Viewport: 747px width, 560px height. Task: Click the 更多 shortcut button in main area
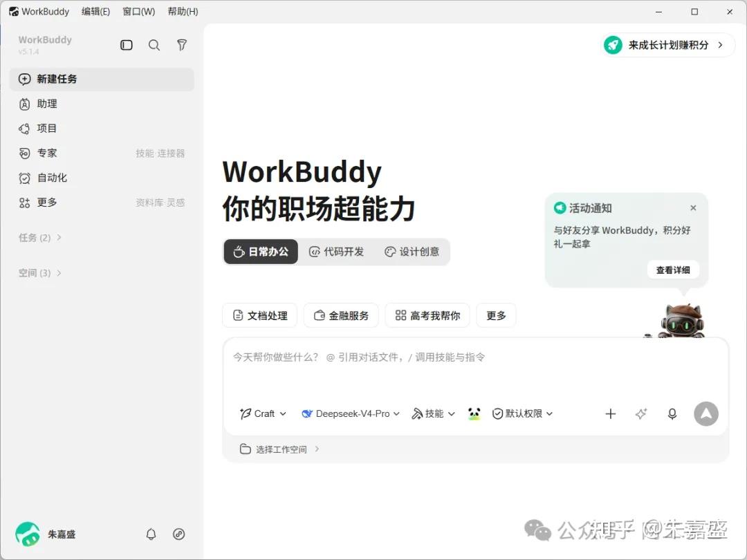click(496, 316)
